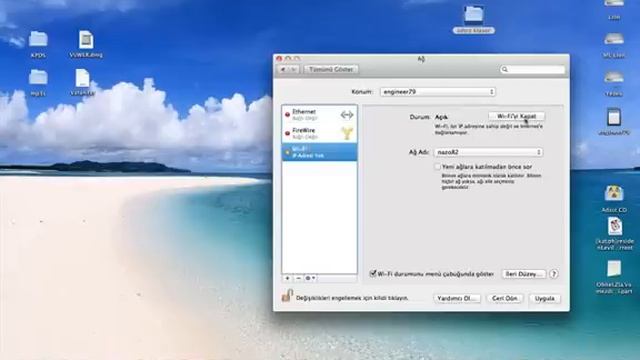Click the red status dot beside FireWire
This screenshot has height=360, width=640.
(287, 133)
